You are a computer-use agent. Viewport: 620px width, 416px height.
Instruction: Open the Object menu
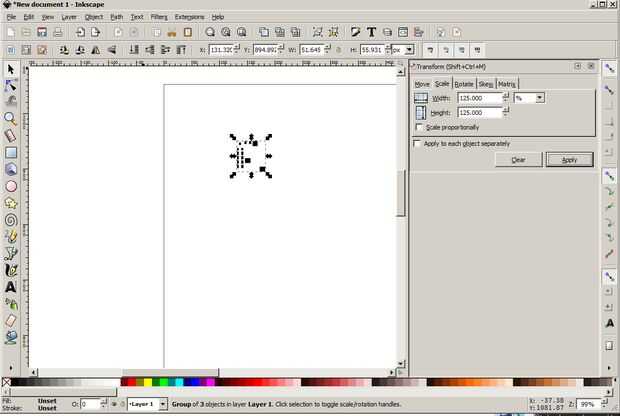[94, 17]
